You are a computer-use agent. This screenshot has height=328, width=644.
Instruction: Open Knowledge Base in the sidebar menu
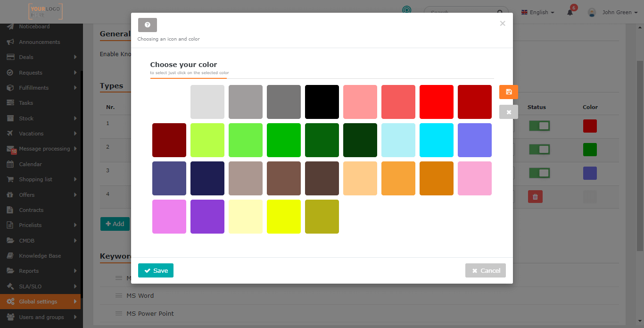tap(40, 256)
